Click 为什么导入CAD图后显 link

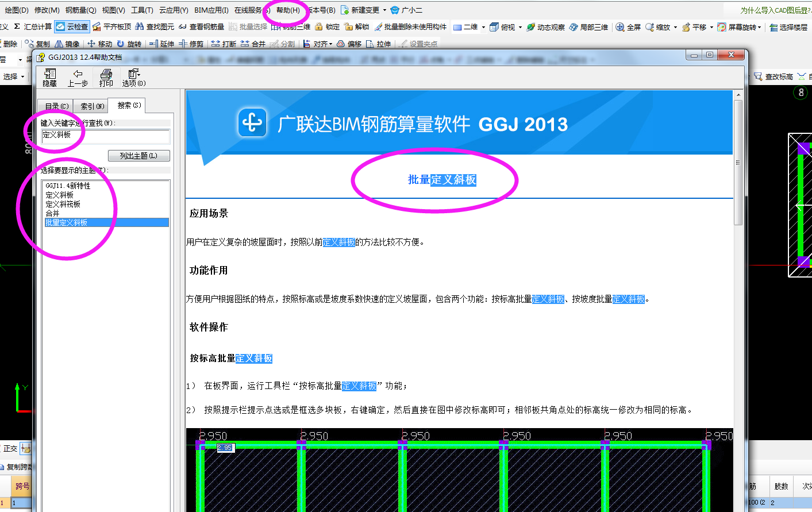point(776,10)
